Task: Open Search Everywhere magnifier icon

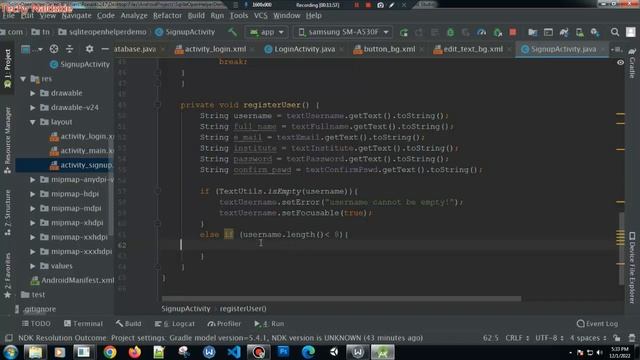Action: [x=615, y=32]
